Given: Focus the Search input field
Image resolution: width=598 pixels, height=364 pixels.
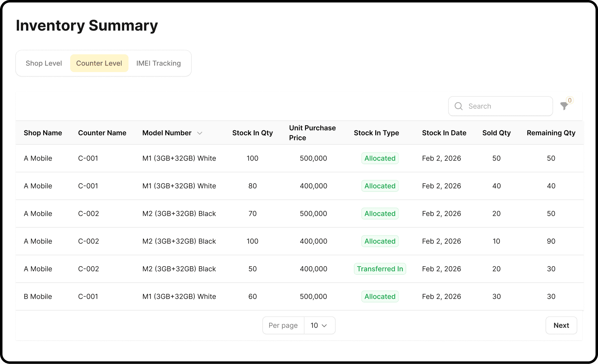Looking at the screenshot, I should point(500,106).
